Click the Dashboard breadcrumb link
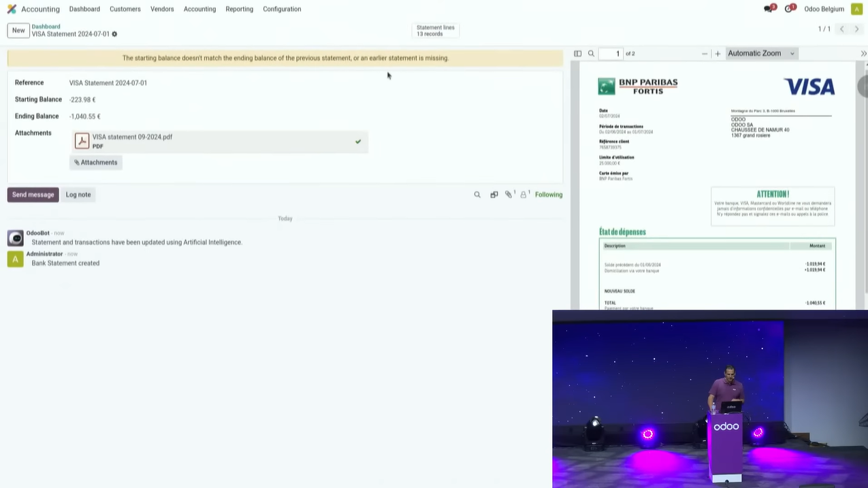The image size is (868, 488). (46, 27)
